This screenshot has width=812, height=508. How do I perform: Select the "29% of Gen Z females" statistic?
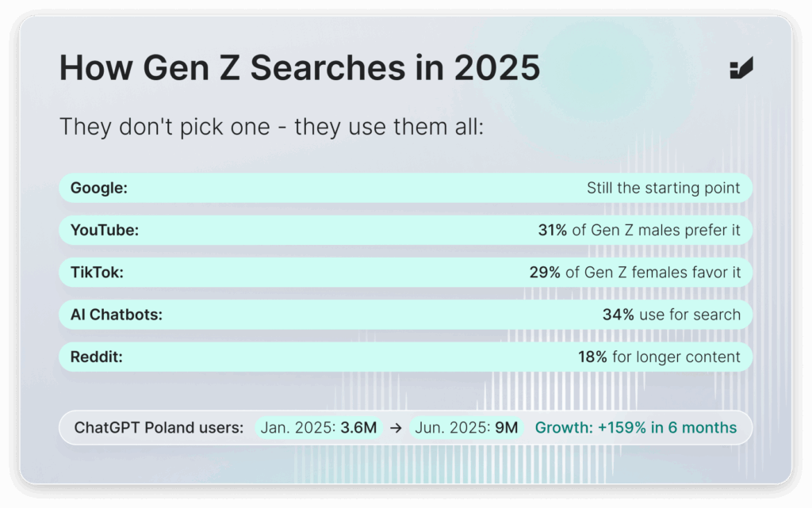(635, 273)
